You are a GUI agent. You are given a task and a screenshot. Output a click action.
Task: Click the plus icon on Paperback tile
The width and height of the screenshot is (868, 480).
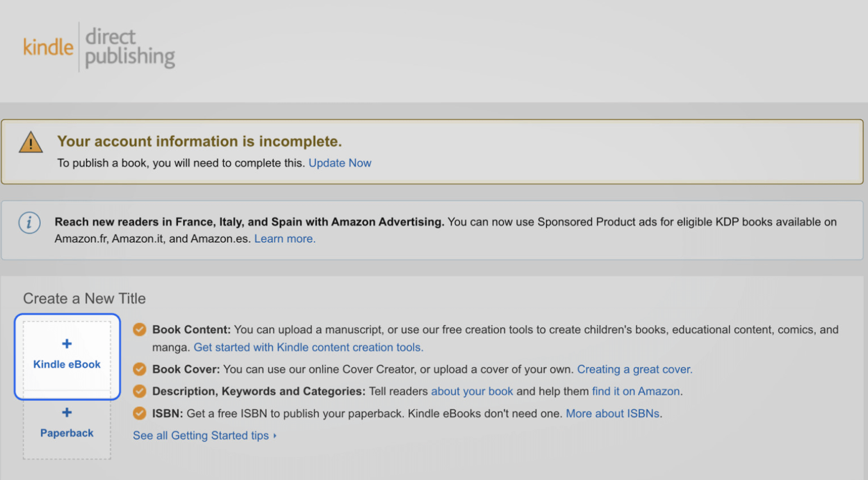66,412
